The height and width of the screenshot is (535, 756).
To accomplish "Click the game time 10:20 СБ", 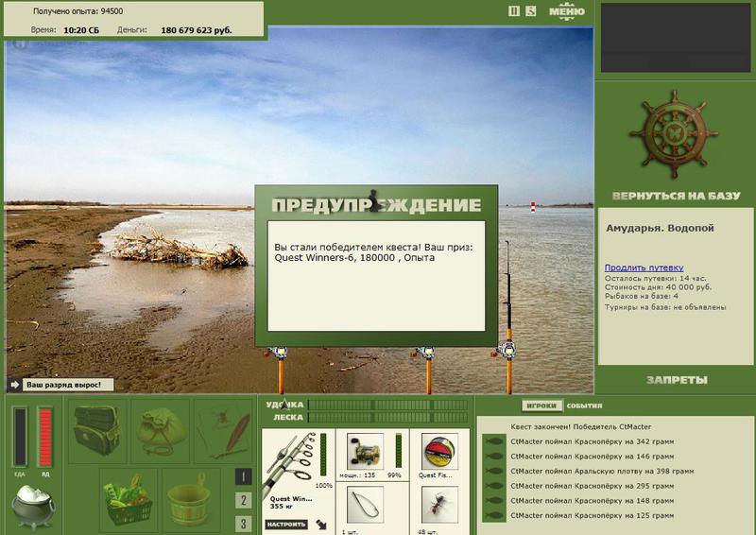I will coord(81,30).
